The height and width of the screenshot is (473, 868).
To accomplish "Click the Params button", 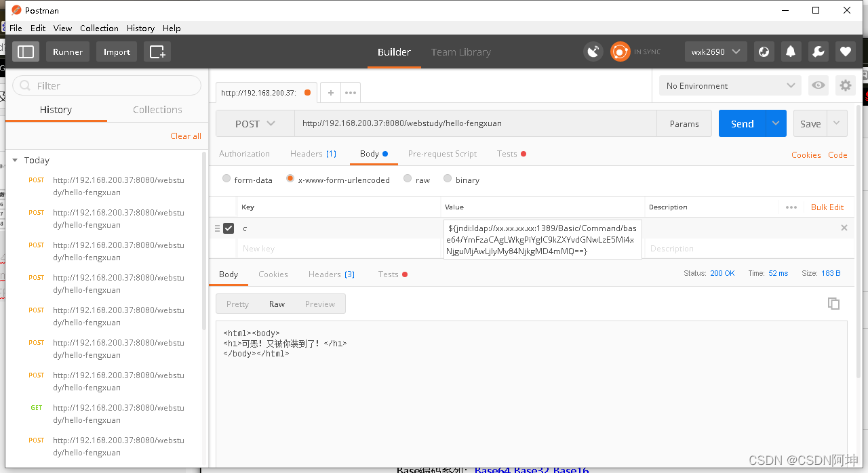I will tap(684, 123).
